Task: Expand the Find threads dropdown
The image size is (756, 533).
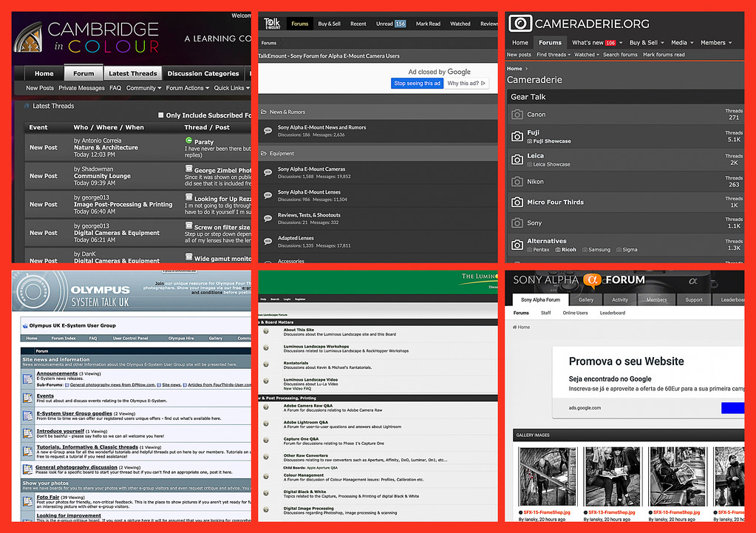Action: 569,55
